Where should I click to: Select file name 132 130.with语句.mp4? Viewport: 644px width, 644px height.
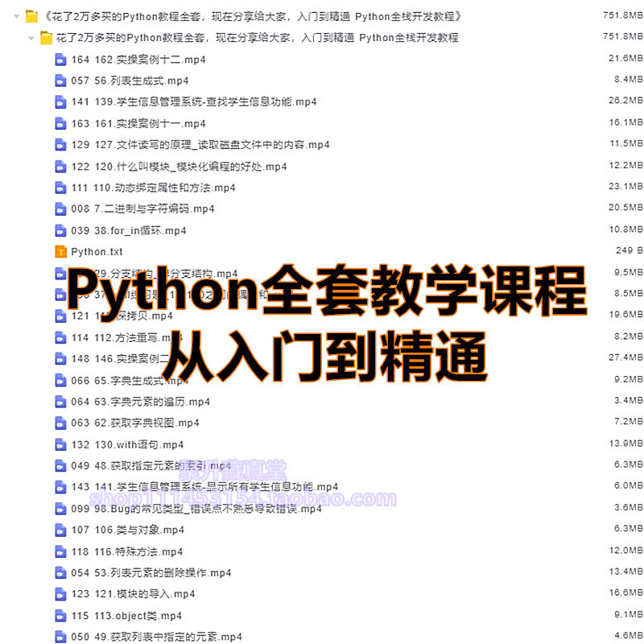pos(127,444)
